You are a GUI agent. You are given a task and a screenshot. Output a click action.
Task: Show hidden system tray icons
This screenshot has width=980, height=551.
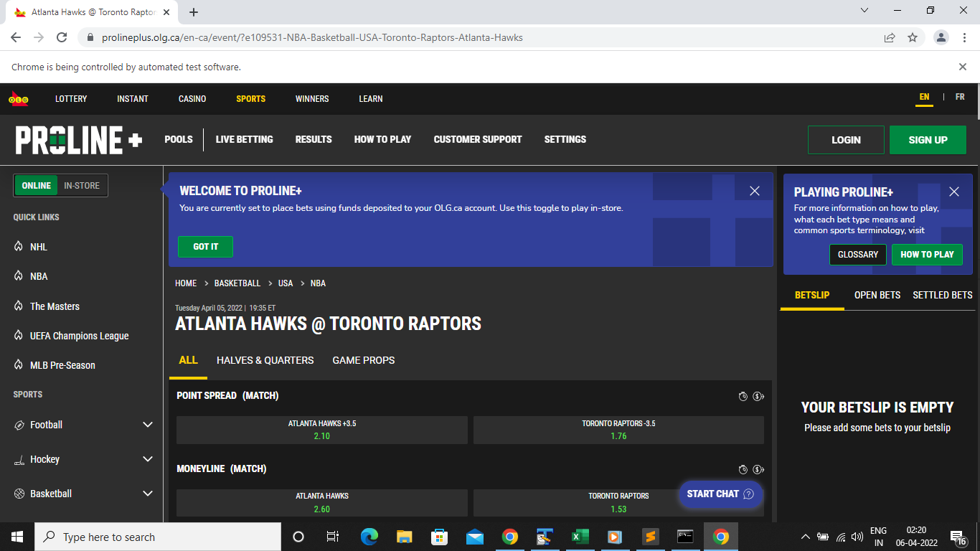[x=805, y=537]
